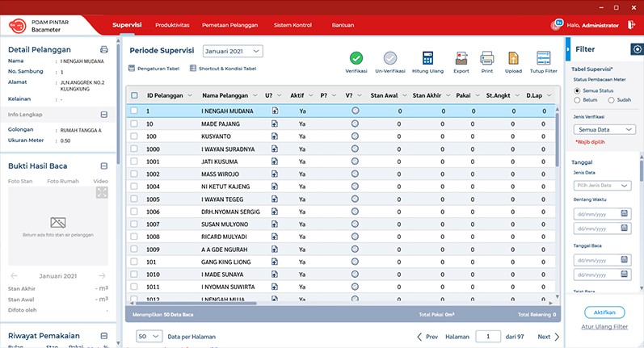Click the page number input field

pyautogui.click(x=487, y=337)
